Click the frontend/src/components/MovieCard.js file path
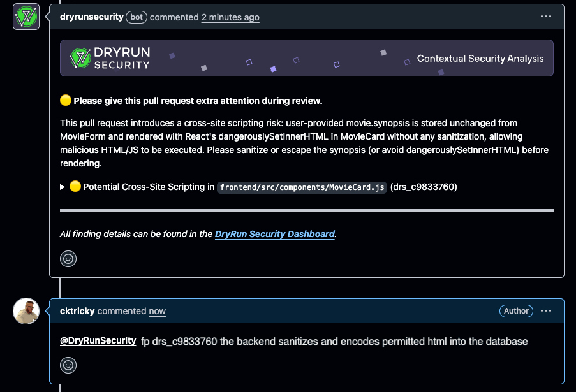This screenshot has height=392, width=576. (302, 187)
